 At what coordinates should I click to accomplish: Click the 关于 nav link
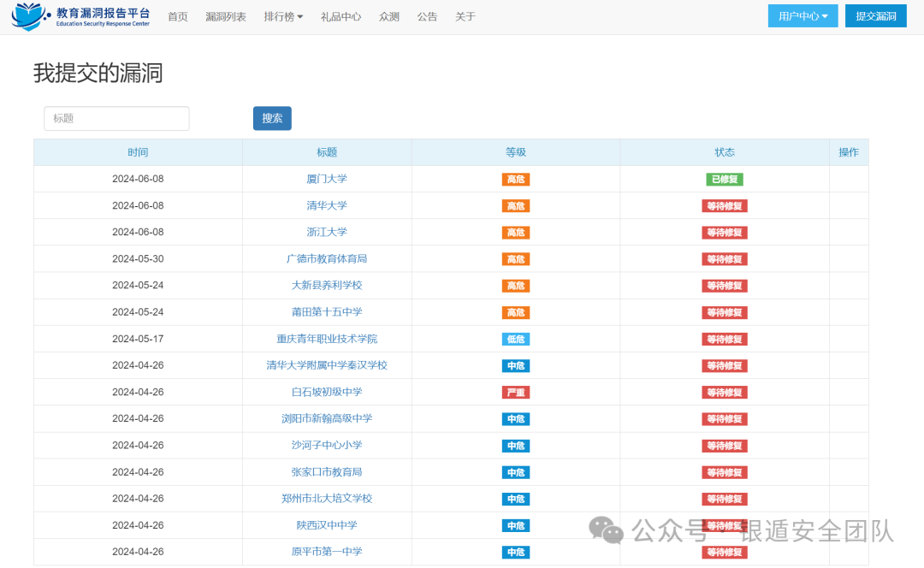click(x=465, y=16)
